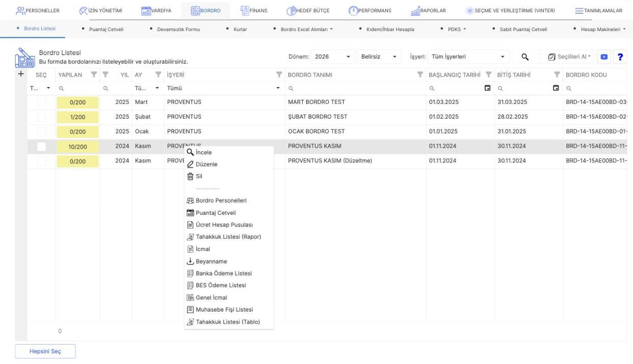Open the Dönem year dropdown
The width and height of the screenshot is (633, 364).
(x=332, y=57)
